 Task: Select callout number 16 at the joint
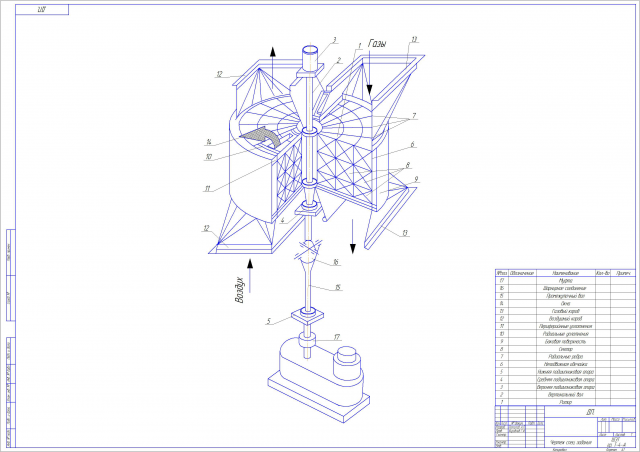click(336, 262)
